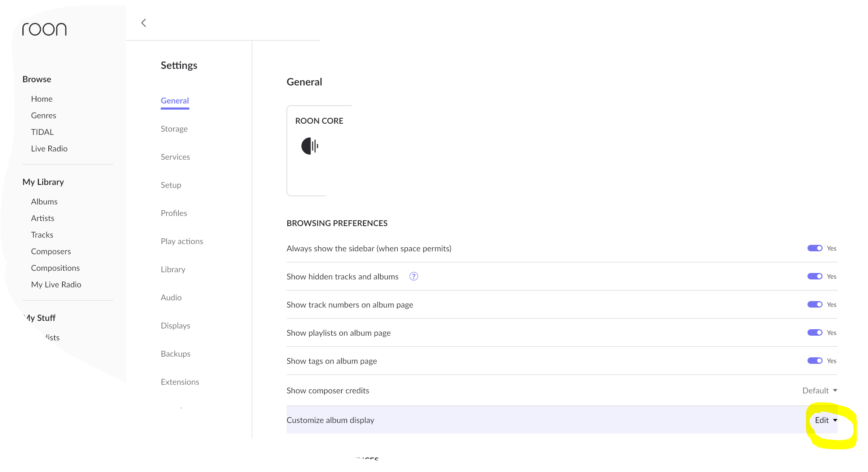This screenshot has width=868, height=472.
Task: Toggle Always show the sidebar switch
Action: [815, 248]
